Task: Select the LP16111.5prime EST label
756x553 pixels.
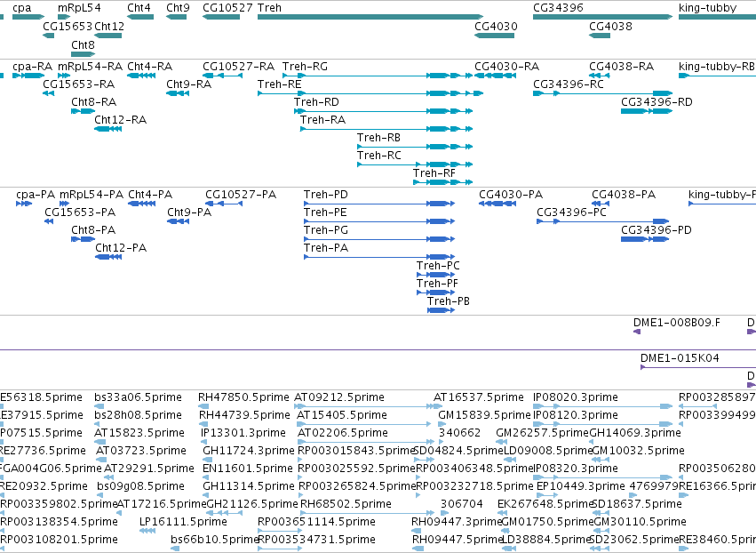Action: [183, 522]
